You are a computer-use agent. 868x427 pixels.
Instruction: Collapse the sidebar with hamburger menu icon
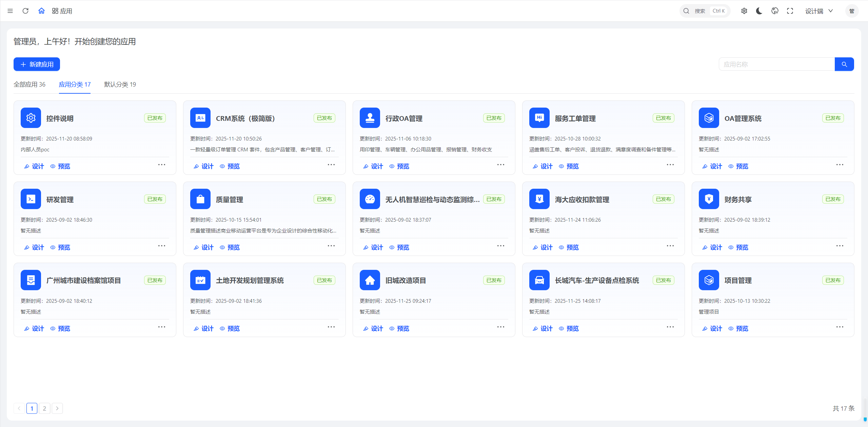(x=10, y=11)
